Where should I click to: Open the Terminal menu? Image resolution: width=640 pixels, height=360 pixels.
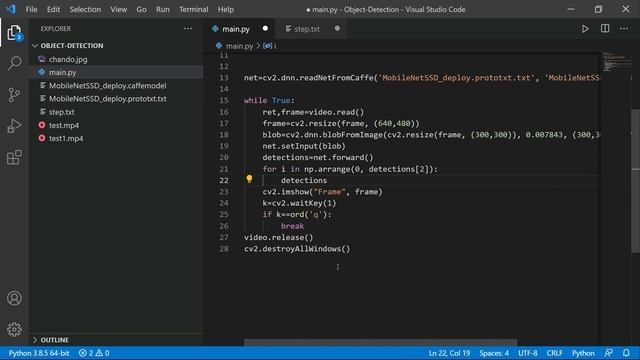(x=193, y=9)
